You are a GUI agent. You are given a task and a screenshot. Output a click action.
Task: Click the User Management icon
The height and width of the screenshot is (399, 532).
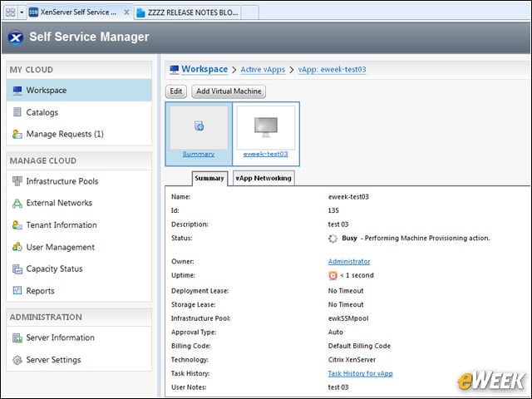click(x=17, y=247)
